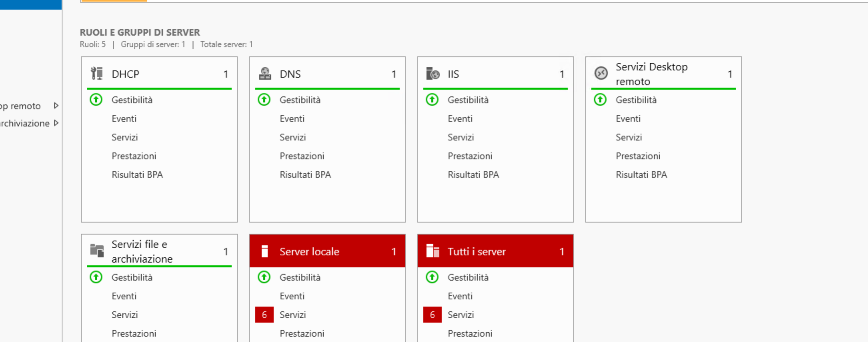This screenshot has width=868, height=342.
Task: Click the green Gestibilità arrow under DNS
Action: [x=264, y=99]
